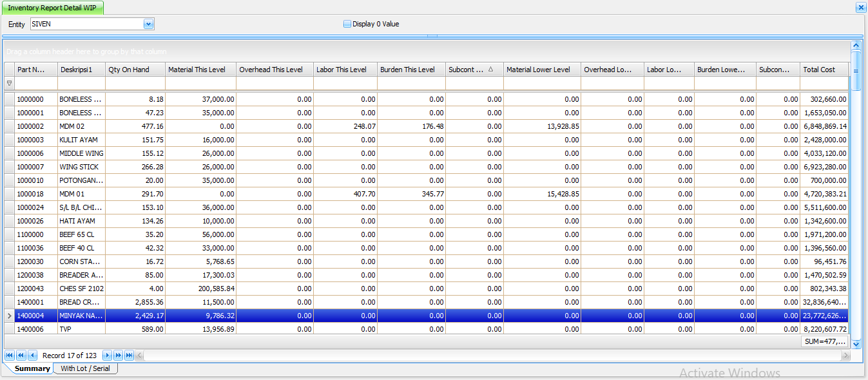The width and height of the screenshot is (868, 380).
Task: Close the Inventory Report Detail WIP panel
Action: pos(860,8)
